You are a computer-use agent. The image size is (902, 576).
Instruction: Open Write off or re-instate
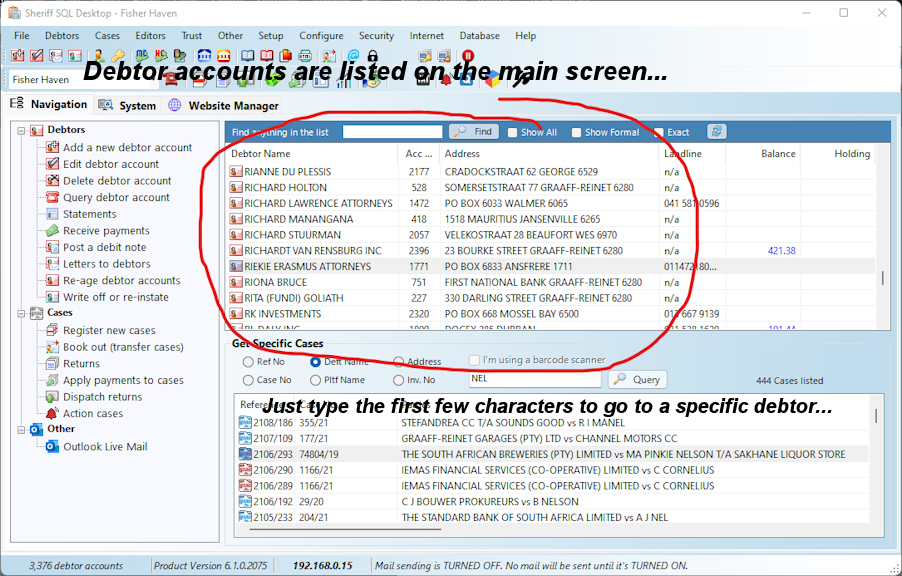(116, 297)
